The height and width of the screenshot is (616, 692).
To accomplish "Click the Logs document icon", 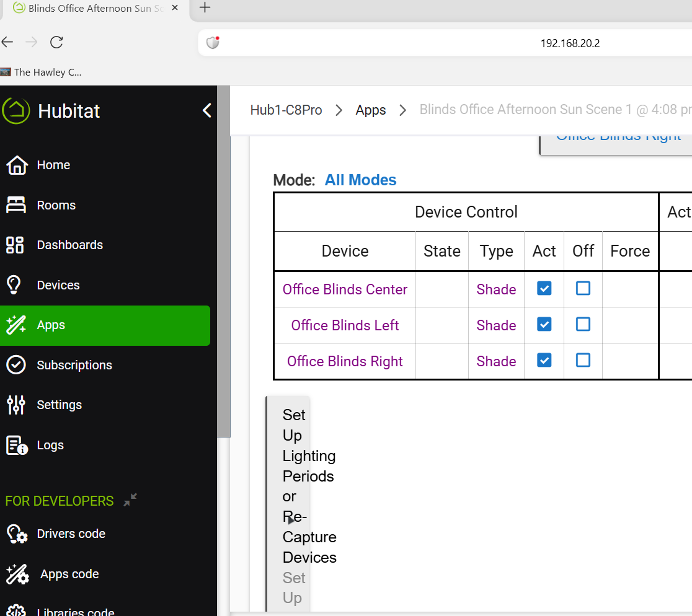I will point(16,445).
